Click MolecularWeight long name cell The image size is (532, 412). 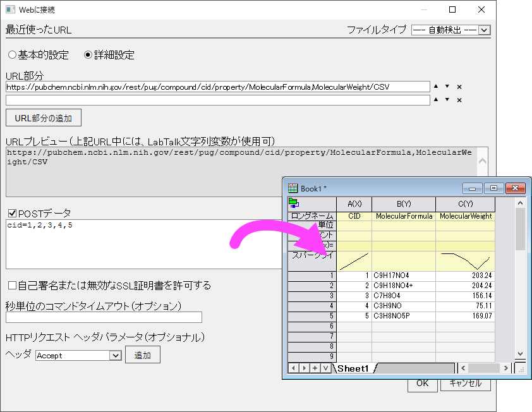coord(465,216)
